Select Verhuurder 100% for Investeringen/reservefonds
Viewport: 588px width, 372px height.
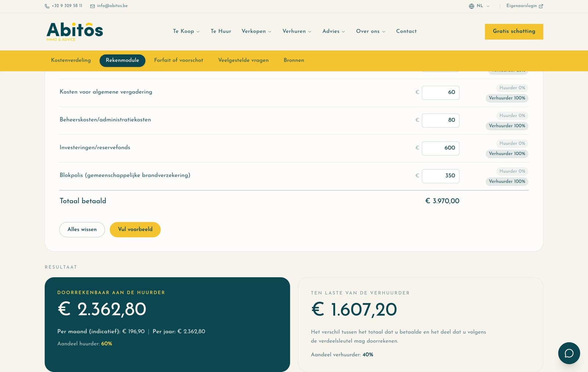pos(507,154)
